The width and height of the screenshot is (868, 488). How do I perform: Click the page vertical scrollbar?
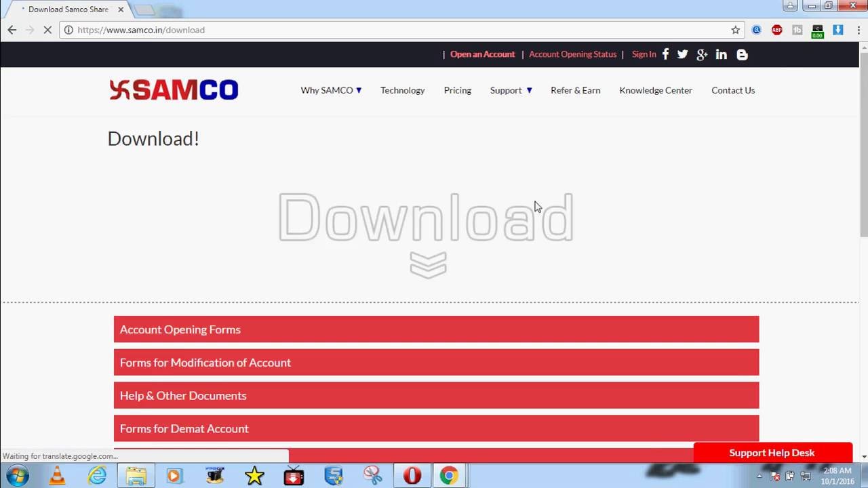(863, 144)
